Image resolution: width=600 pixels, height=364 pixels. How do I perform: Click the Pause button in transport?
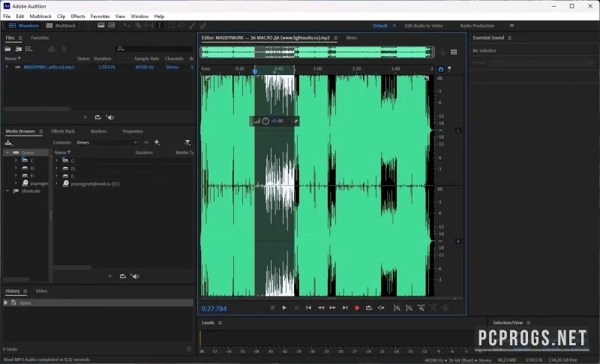click(296, 308)
